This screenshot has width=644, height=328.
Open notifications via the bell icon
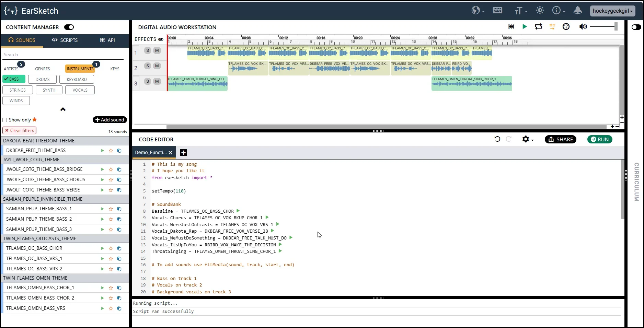pyautogui.click(x=578, y=10)
